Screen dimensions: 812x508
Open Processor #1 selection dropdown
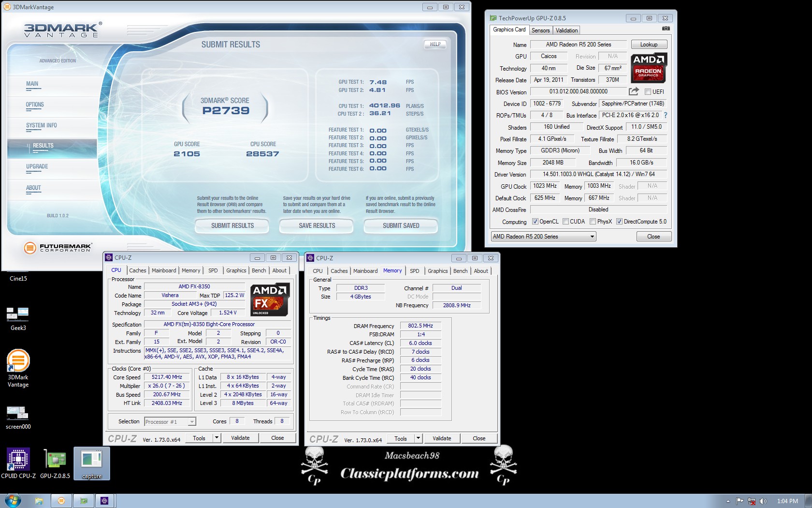170,422
